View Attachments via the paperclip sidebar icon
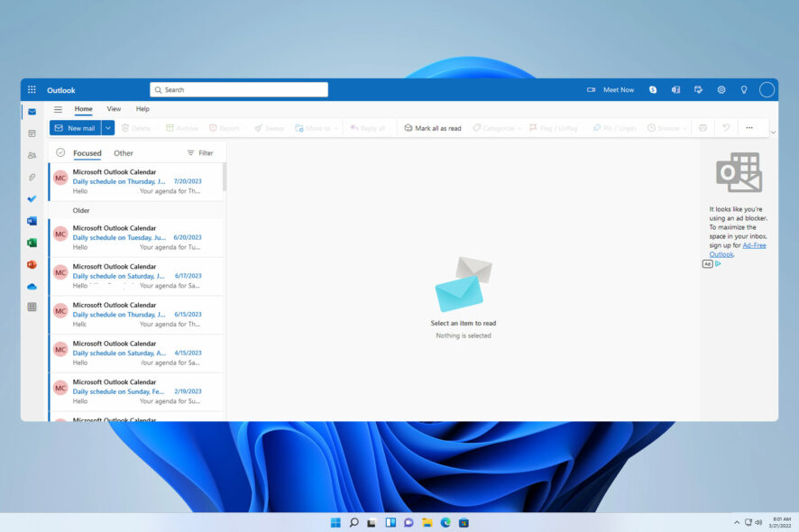The width and height of the screenshot is (799, 532). [x=32, y=177]
